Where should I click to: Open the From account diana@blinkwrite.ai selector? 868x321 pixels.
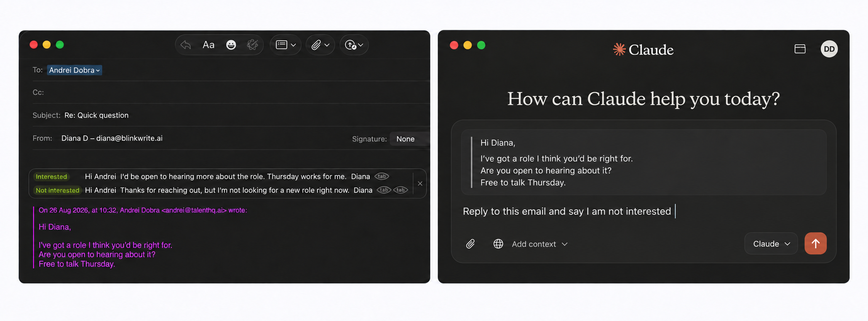tap(112, 138)
